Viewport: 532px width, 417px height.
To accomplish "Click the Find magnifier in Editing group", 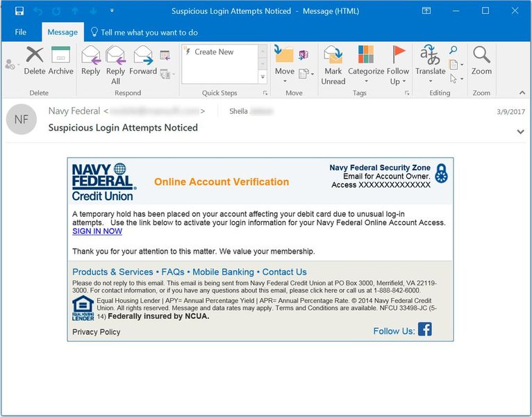I will click(x=453, y=50).
